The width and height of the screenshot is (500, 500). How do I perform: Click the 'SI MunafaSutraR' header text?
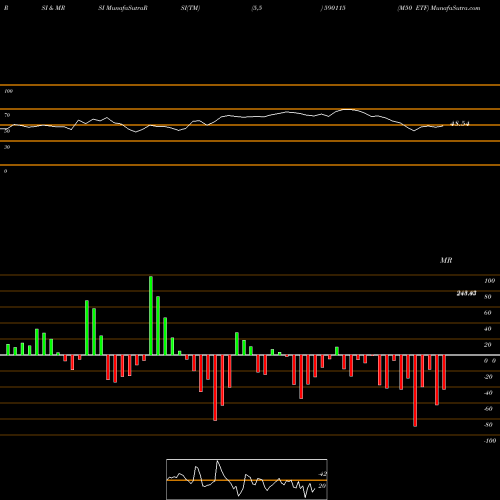click(123, 8)
